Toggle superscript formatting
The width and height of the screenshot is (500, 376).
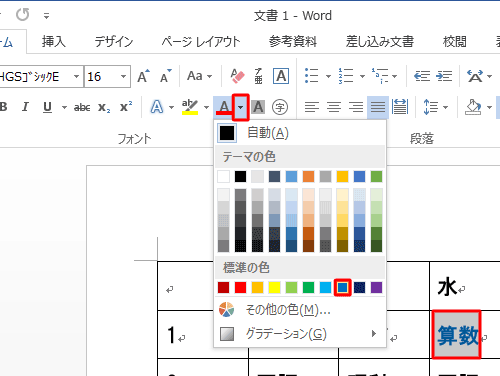pyautogui.click(x=126, y=107)
